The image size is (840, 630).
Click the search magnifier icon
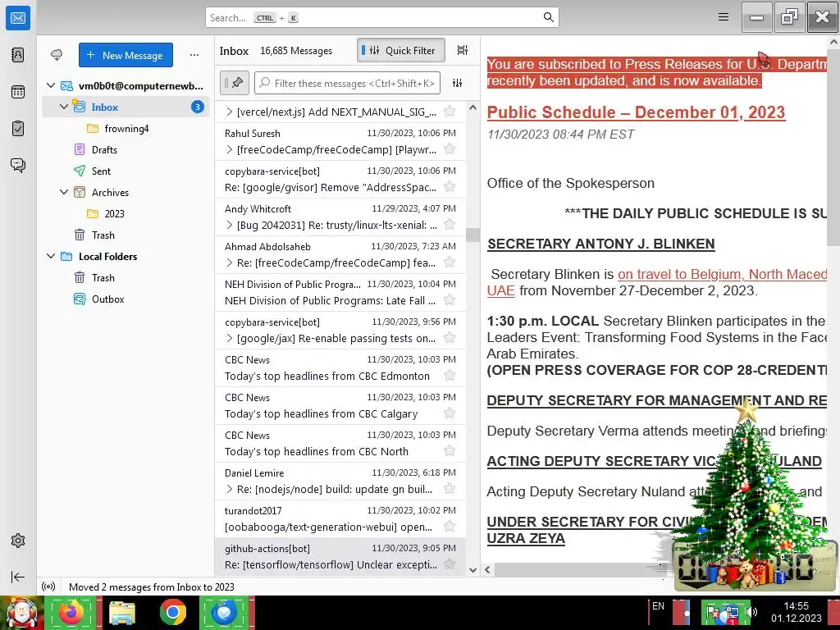[x=549, y=17]
